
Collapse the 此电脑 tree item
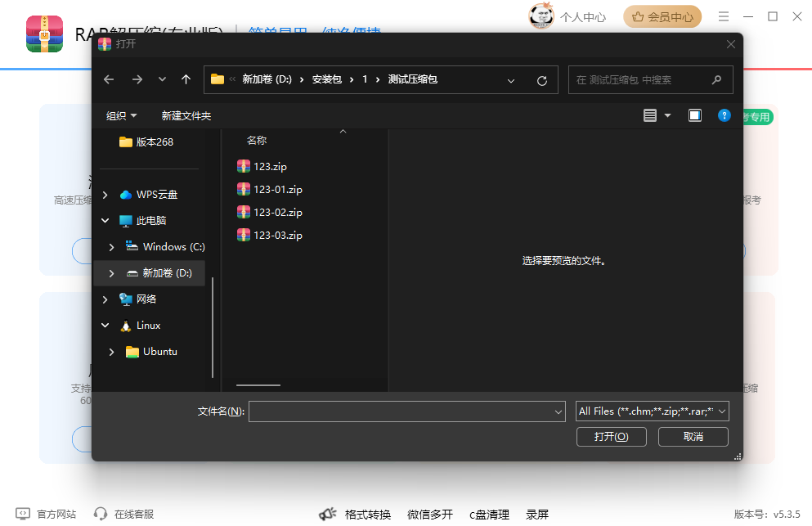pyautogui.click(x=105, y=220)
